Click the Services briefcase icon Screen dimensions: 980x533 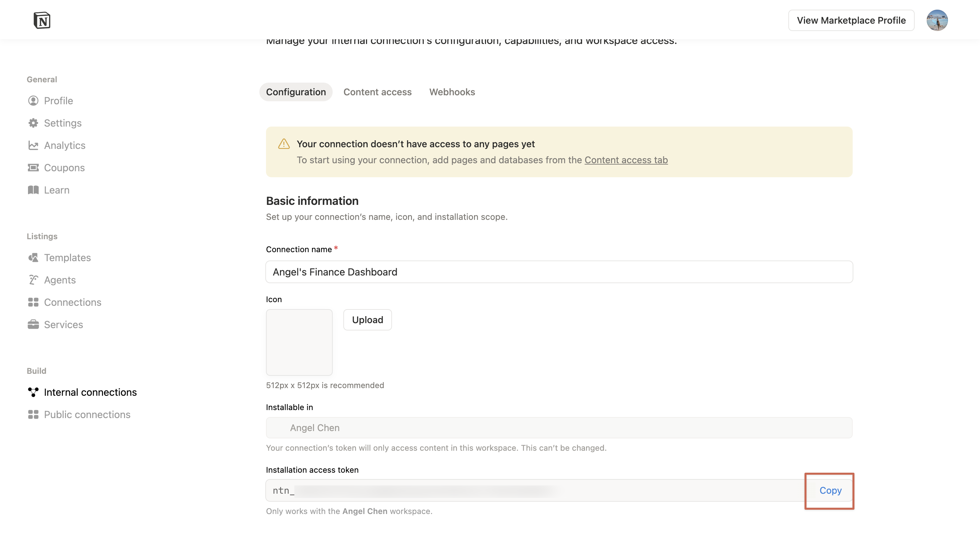pos(33,325)
